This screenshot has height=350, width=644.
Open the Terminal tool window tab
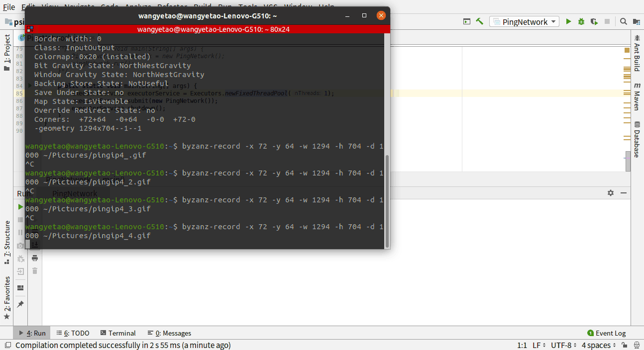tap(118, 333)
